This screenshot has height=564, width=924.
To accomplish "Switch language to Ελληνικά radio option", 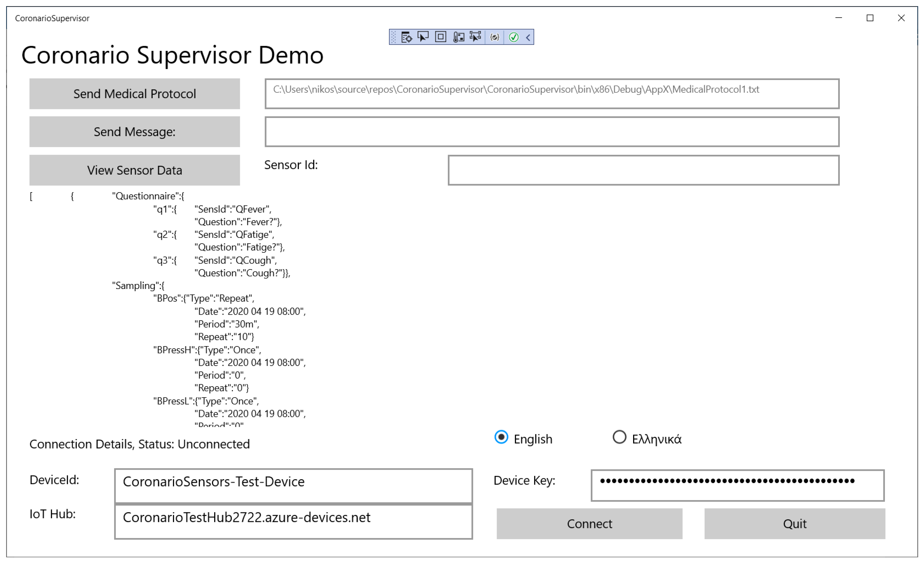I will tap(619, 437).
